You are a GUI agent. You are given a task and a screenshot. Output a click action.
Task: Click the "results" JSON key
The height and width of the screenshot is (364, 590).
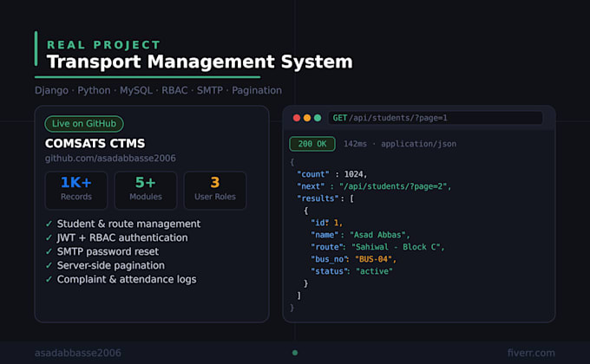click(318, 198)
